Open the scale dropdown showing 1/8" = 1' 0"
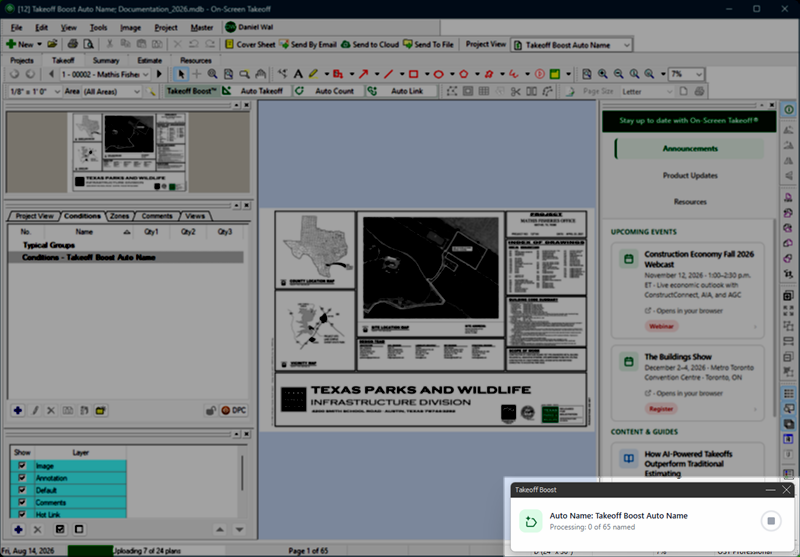800x557 pixels. (34, 91)
